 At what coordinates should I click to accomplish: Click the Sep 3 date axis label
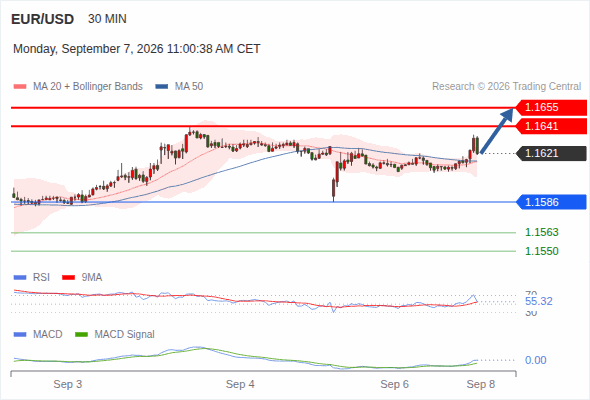coord(68,384)
